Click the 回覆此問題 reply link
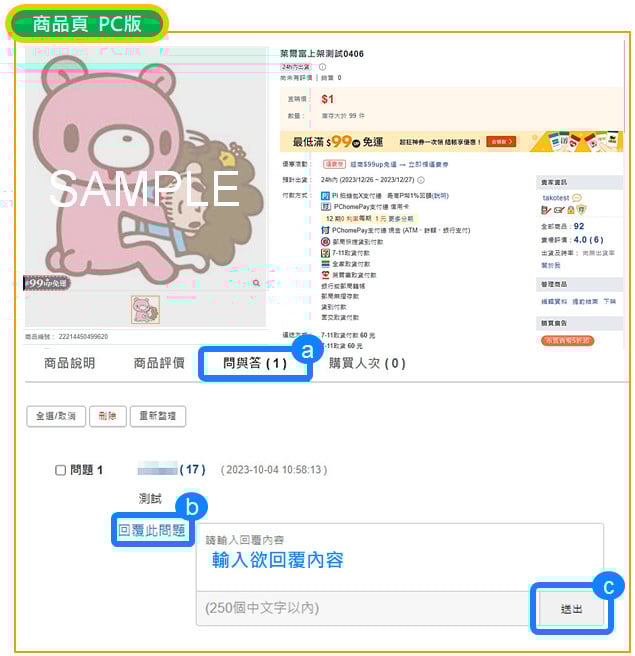 click(151, 530)
